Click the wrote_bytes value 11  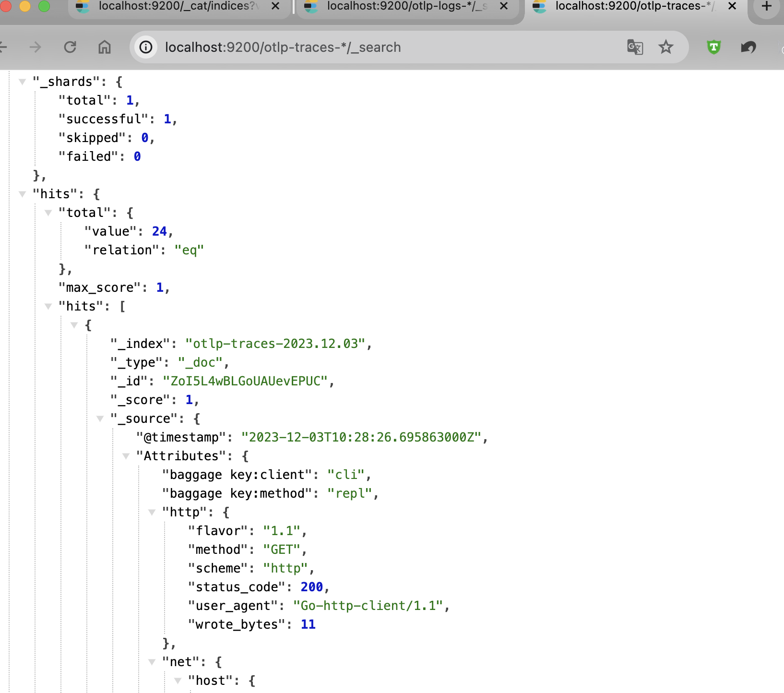(308, 624)
